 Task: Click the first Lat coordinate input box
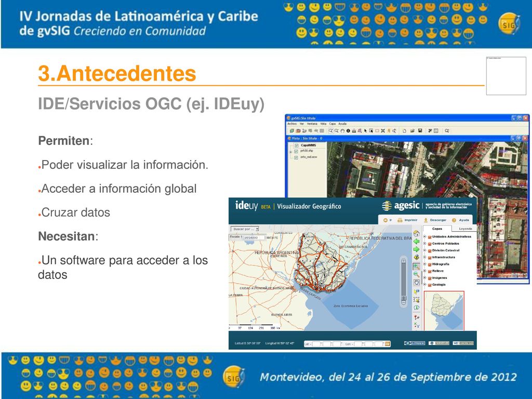[x=316, y=344]
